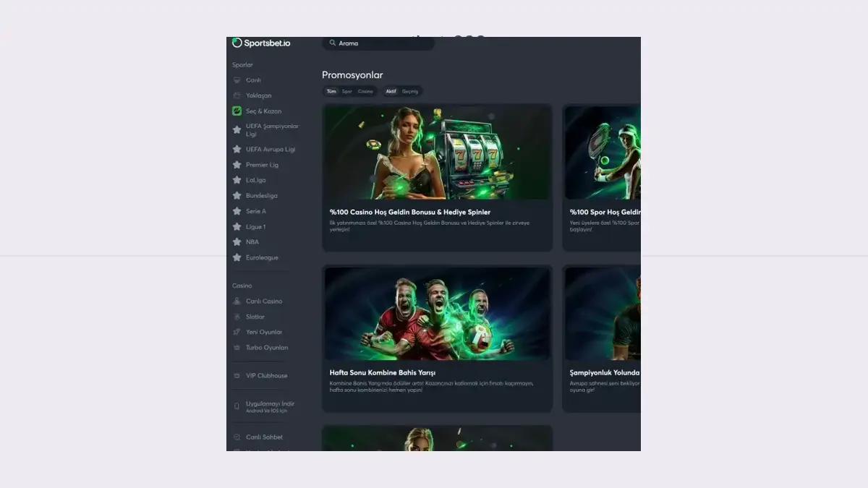Open Canlı Casino sidebar icon
This screenshot has height=488, width=868.
click(x=237, y=301)
